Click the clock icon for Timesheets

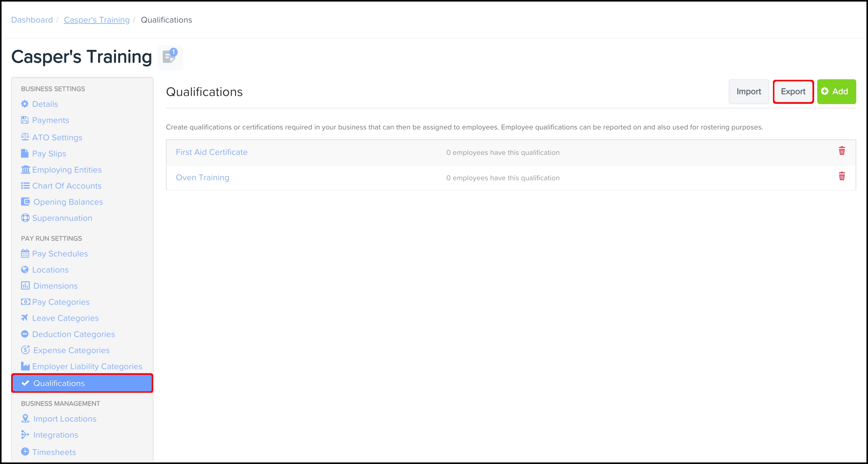(25, 452)
